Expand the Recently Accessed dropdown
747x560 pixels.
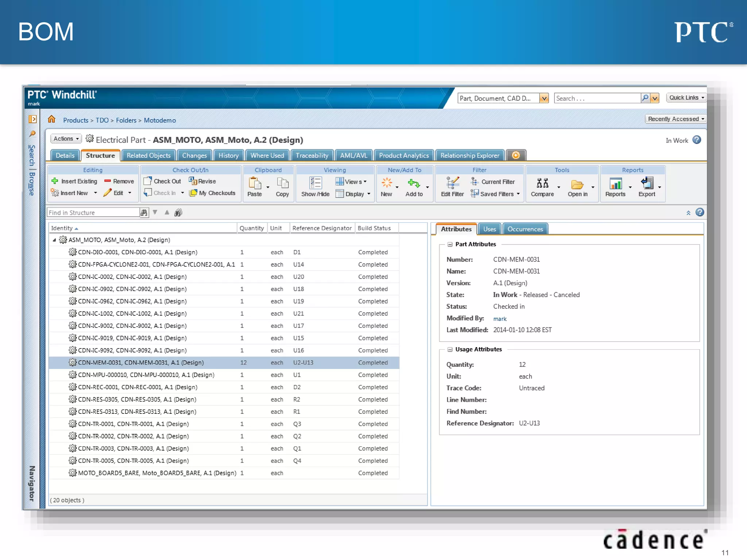[676, 119]
